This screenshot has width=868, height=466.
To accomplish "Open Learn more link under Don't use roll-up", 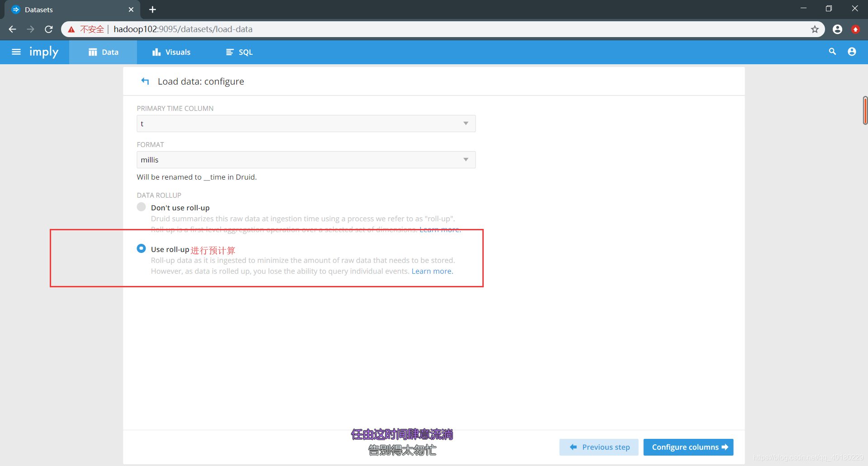I will click(x=440, y=229).
